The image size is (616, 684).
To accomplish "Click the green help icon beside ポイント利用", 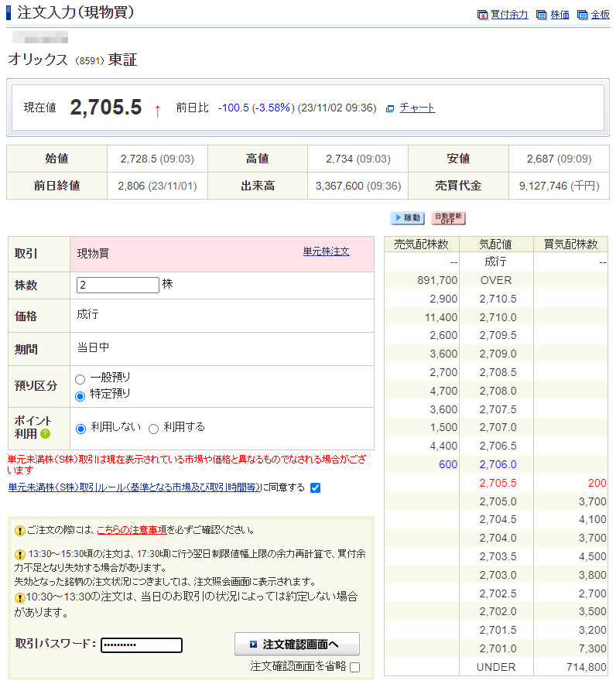I will [x=46, y=434].
